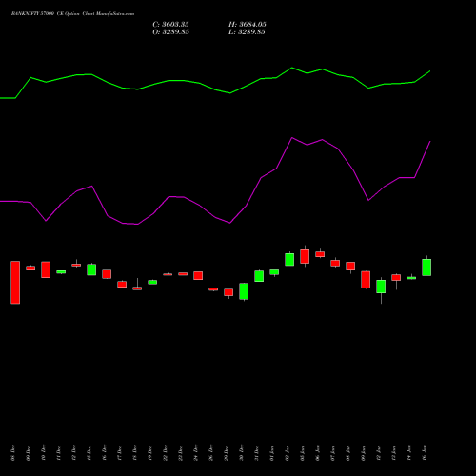
Task: Click the green candle above the 02 Jan label
Action: (x=289, y=259)
